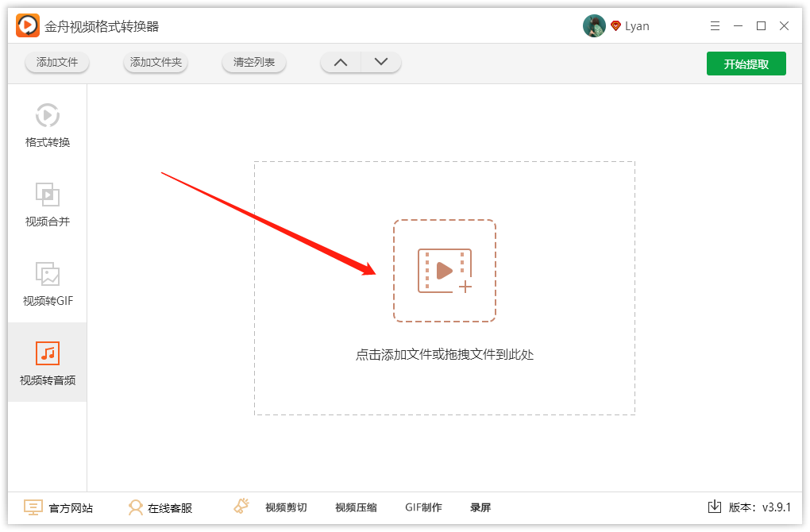Open the 视频压缩 tool link
This screenshot has height=532, width=810.
point(356,507)
